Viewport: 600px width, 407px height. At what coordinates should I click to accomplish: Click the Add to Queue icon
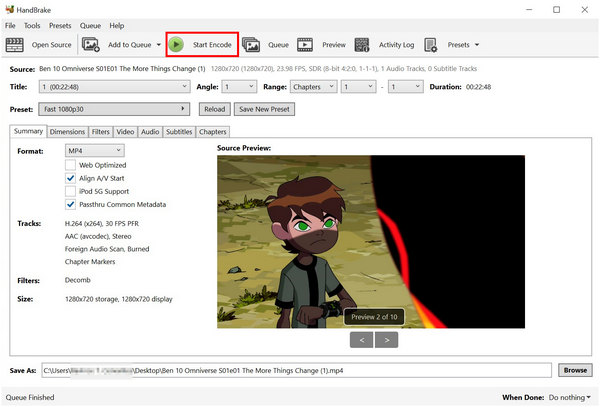coord(91,45)
